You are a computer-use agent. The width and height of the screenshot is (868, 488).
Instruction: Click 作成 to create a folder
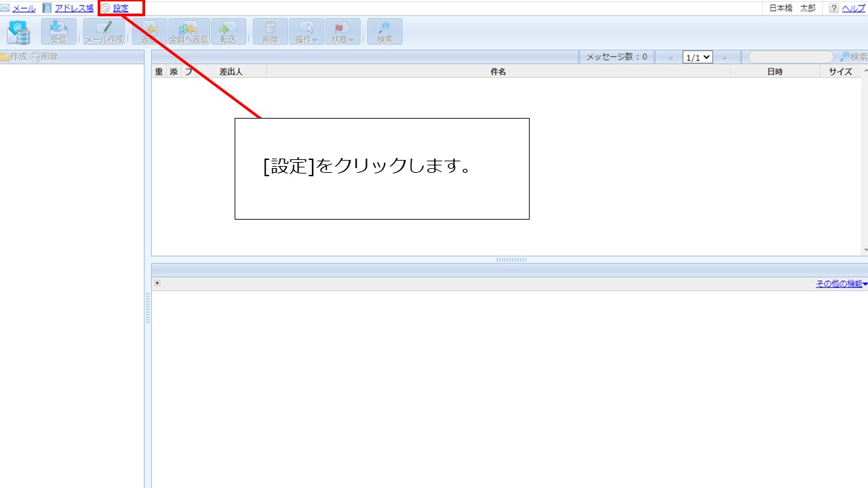pyautogui.click(x=14, y=57)
